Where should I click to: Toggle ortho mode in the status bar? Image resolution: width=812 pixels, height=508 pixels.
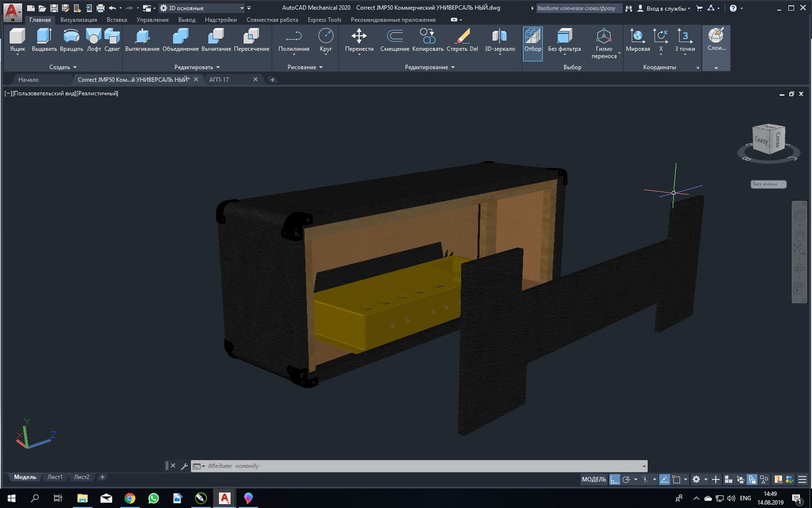[615, 479]
